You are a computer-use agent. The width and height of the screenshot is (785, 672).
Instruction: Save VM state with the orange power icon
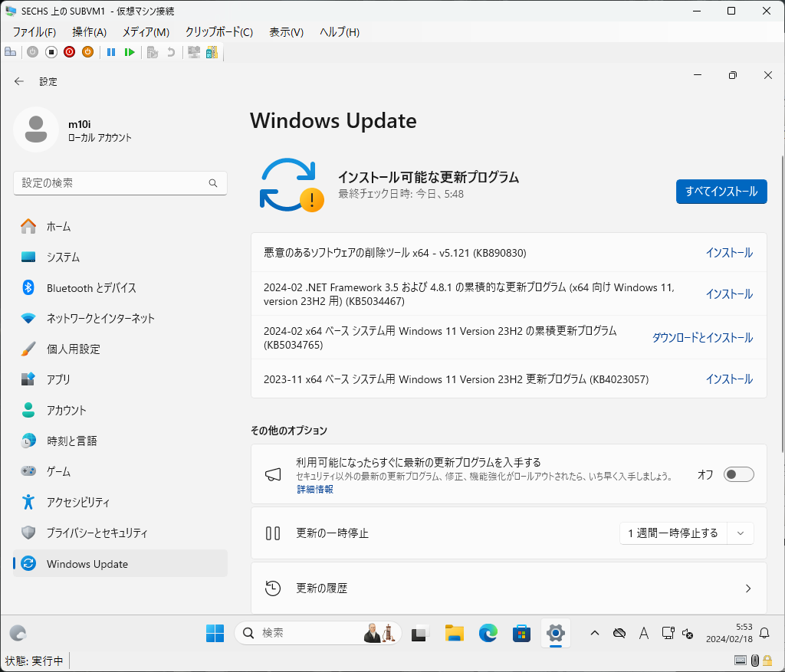click(x=87, y=52)
